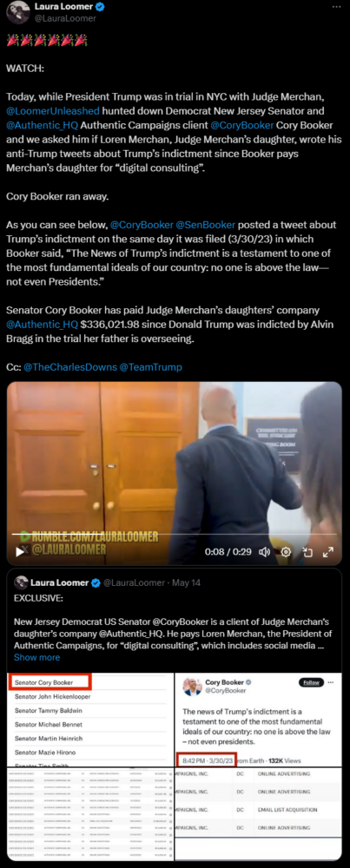The image size is (350, 868).
Task: Open the three-dot more options menu
Action: (337, 7)
